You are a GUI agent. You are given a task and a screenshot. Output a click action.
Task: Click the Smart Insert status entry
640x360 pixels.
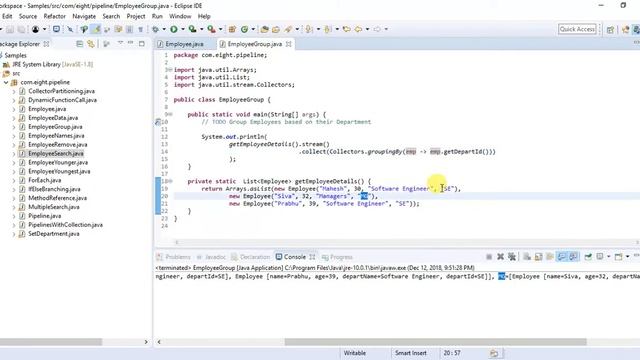411,353
